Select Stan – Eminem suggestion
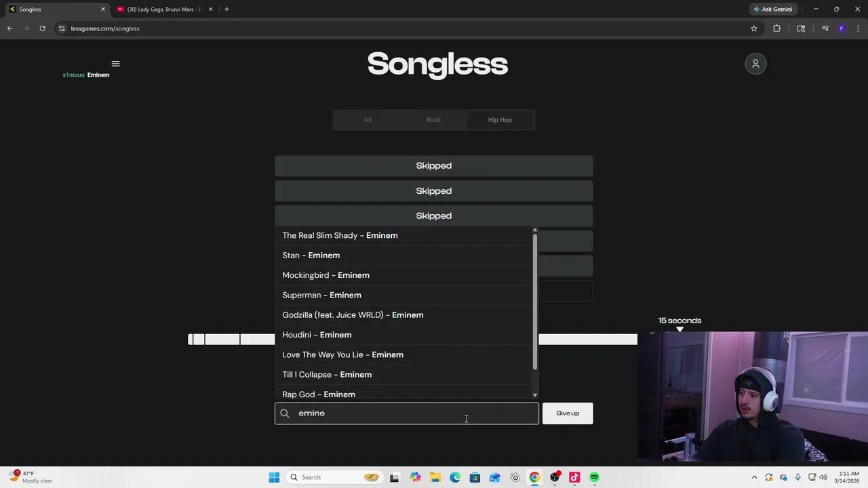The image size is (868, 488). point(404,256)
